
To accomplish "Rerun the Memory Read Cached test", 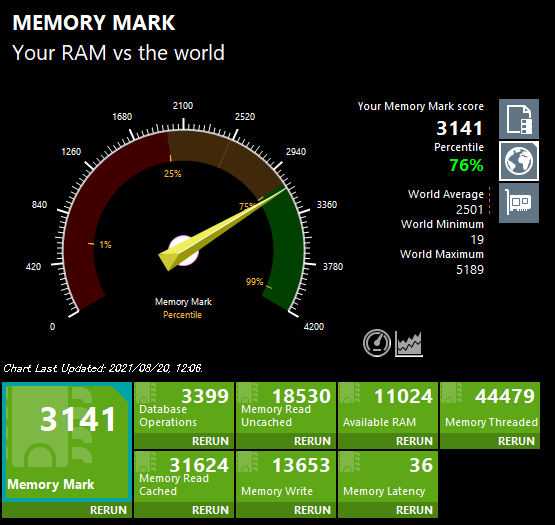I will [210, 510].
